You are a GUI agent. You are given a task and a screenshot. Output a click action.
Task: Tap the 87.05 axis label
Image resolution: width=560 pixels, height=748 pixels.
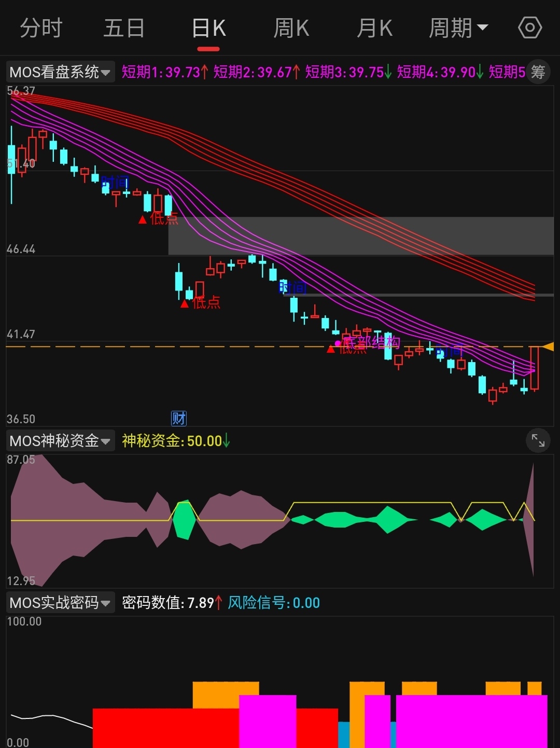(21, 460)
